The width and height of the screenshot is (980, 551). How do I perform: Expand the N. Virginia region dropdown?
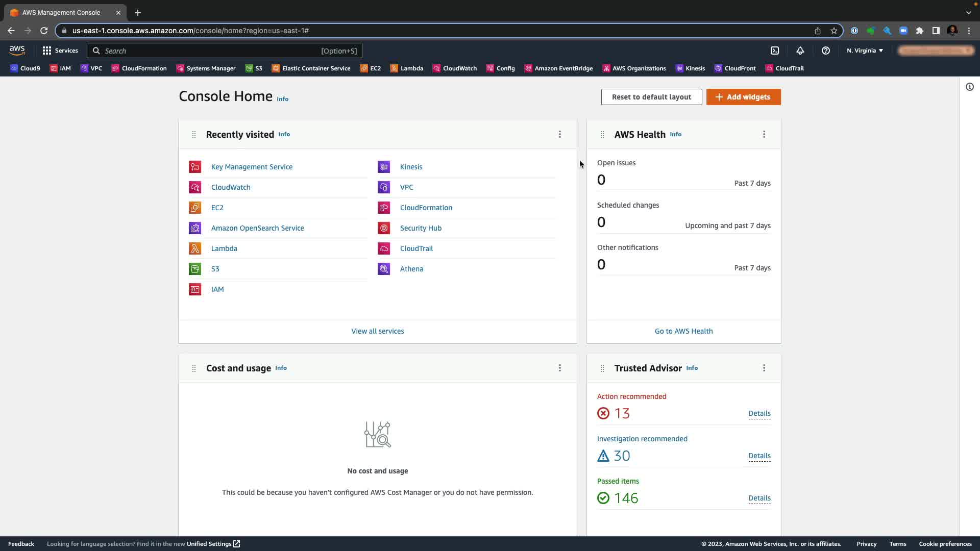pos(865,51)
